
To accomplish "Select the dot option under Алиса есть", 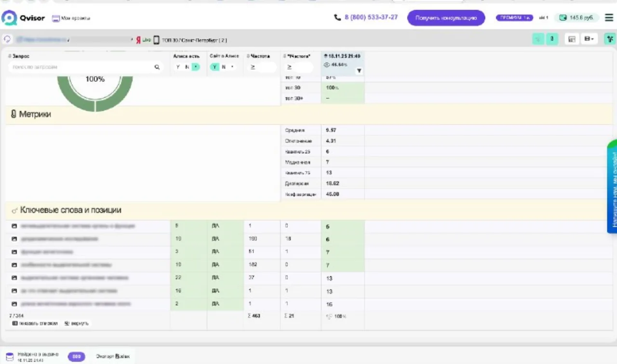I will (195, 67).
